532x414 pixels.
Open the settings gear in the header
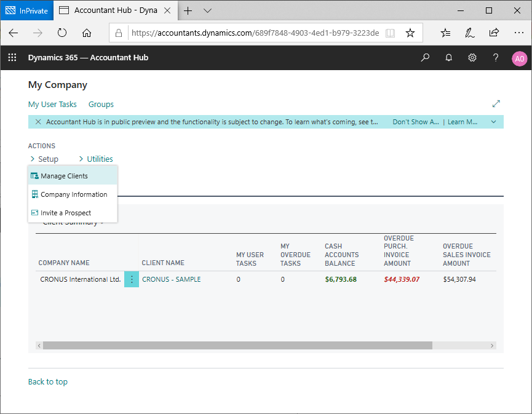(x=472, y=58)
